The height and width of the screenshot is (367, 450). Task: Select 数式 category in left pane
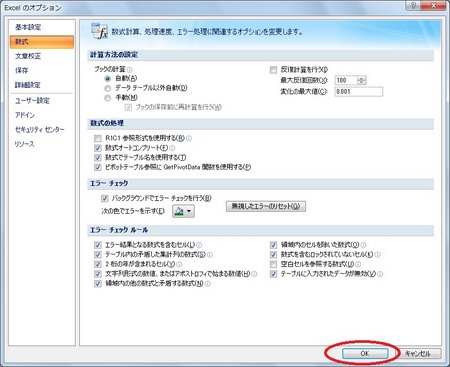coord(42,42)
